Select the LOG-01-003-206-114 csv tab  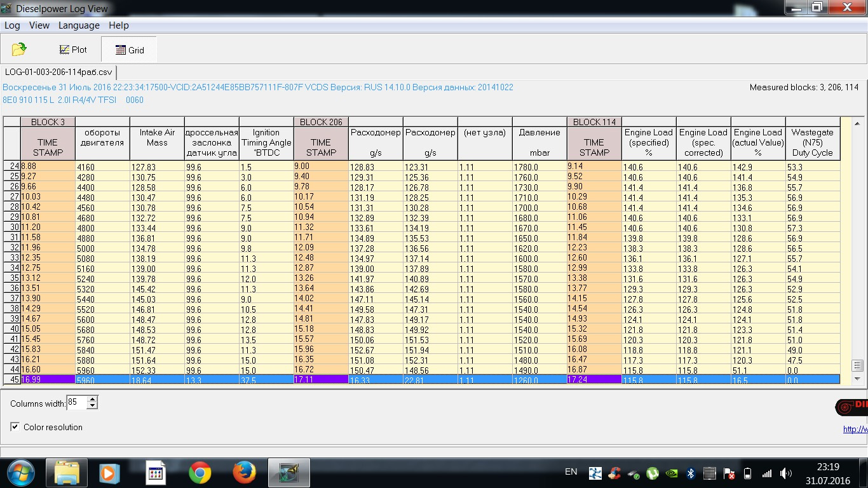pos(58,72)
